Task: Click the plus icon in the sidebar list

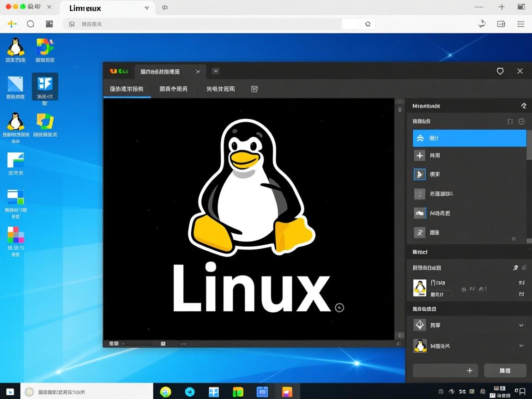Action: pos(420,155)
